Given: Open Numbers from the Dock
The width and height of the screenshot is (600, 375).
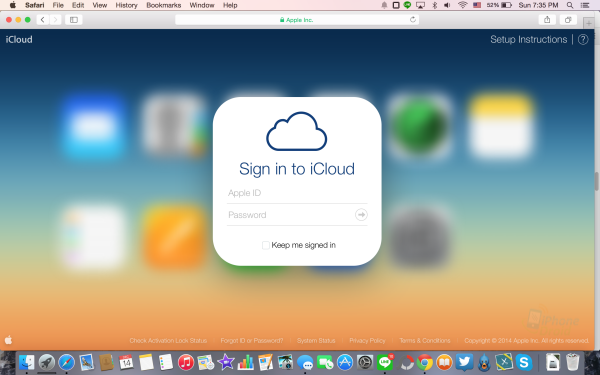Looking at the screenshot, I should (246, 362).
